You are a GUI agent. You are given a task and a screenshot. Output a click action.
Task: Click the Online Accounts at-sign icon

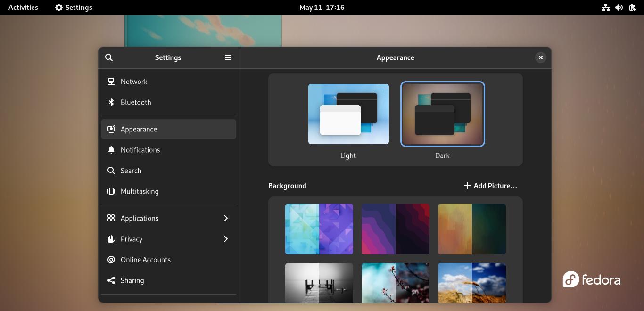click(111, 260)
